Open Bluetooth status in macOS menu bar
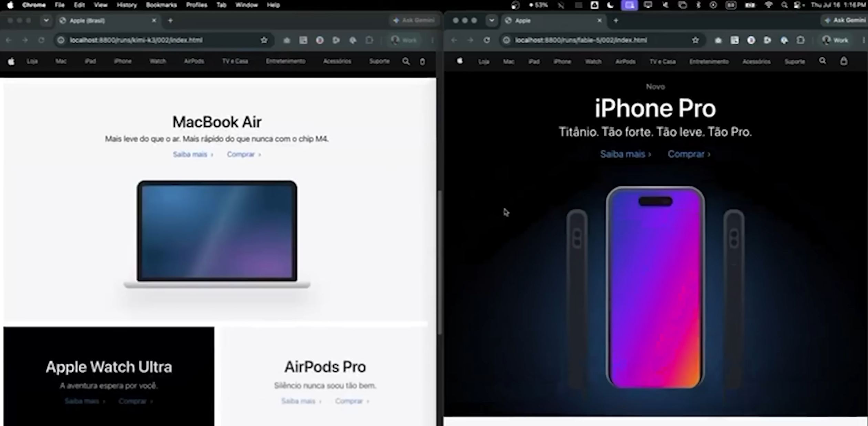 coord(698,5)
